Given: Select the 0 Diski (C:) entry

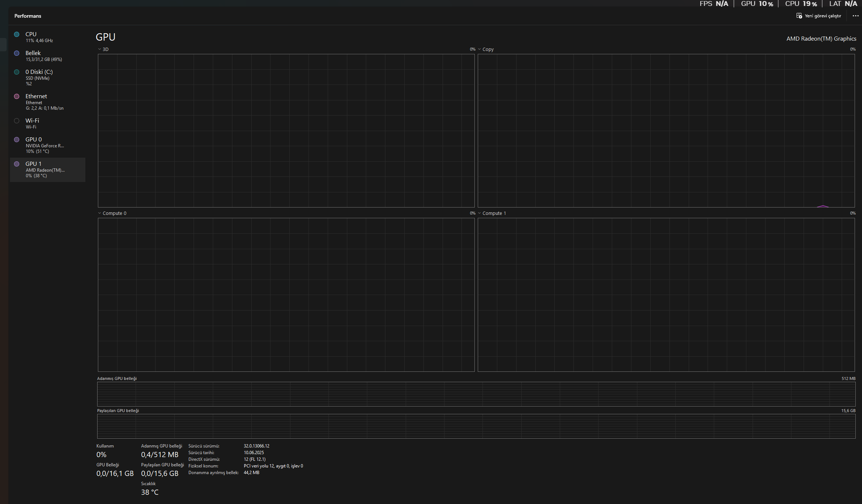Looking at the screenshot, I should pyautogui.click(x=48, y=77).
